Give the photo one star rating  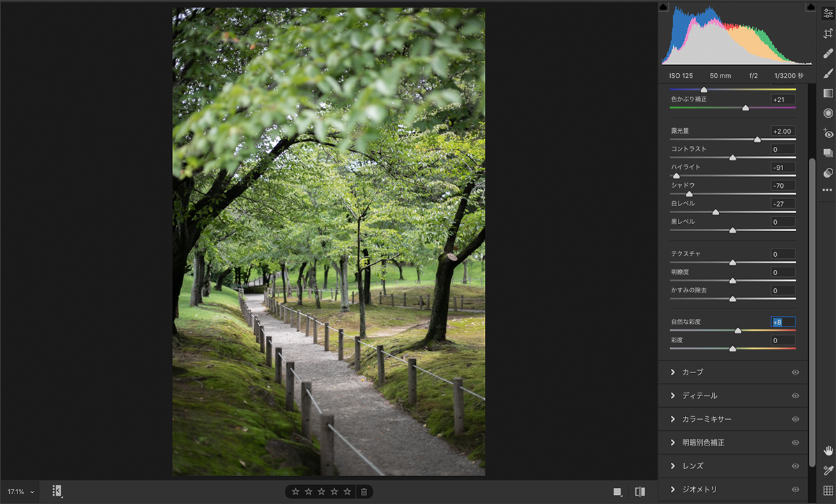pyautogui.click(x=295, y=491)
